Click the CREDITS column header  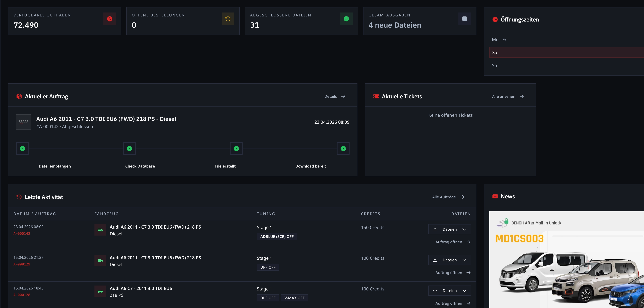coord(371,214)
